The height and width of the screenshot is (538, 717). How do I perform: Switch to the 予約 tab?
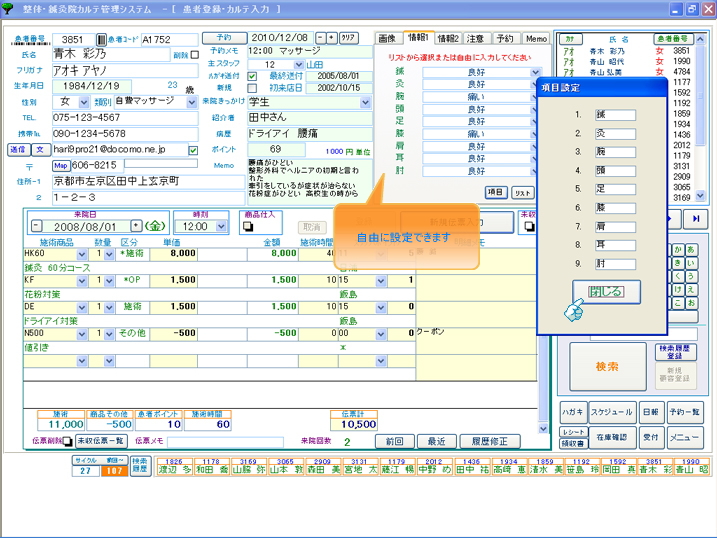(x=505, y=38)
